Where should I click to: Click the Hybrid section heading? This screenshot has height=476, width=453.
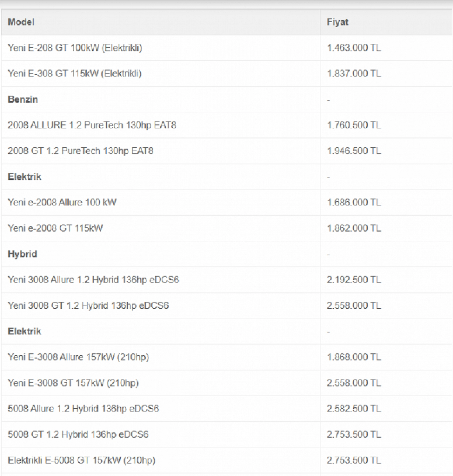22,254
